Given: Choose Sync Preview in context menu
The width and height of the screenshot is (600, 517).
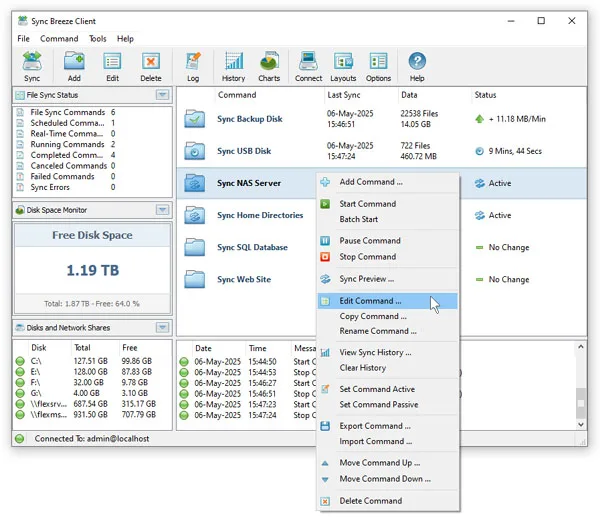Looking at the screenshot, I should pos(388,279).
